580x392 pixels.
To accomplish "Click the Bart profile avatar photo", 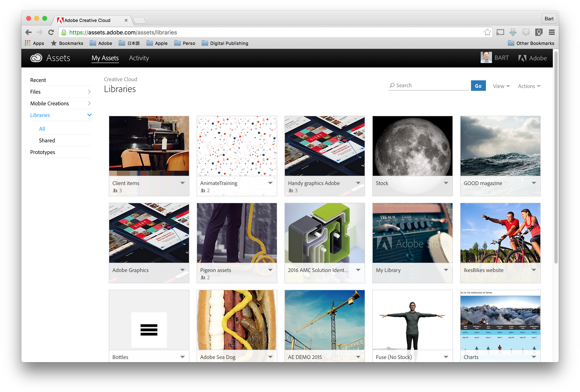I will click(486, 58).
